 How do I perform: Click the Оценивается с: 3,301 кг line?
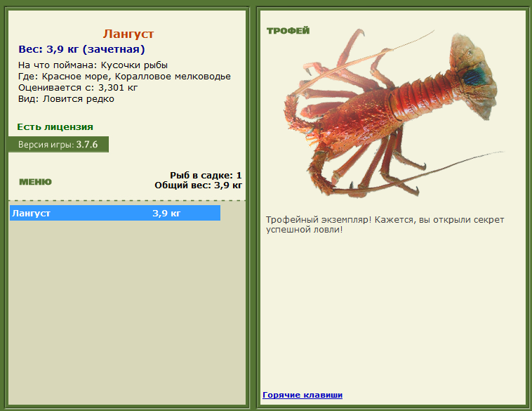pos(78,88)
